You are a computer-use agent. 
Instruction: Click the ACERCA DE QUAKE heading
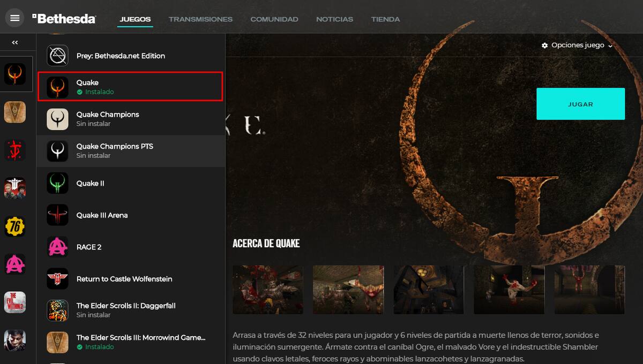pyautogui.click(x=266, y=244)
